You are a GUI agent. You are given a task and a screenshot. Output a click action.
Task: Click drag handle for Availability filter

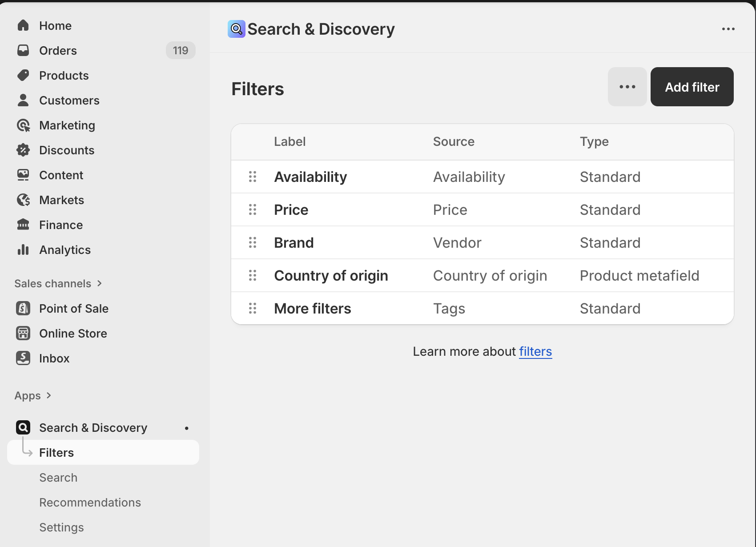(253, 177)
